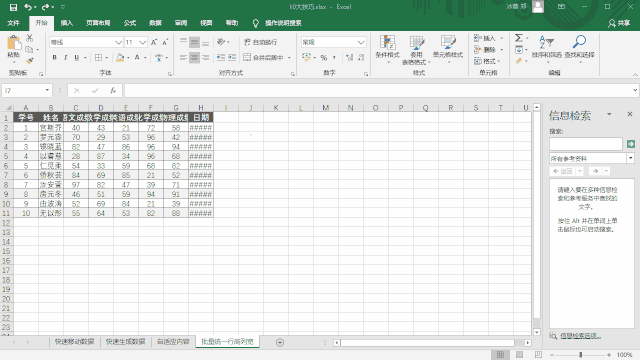Switch to the Insert ribbon tab
Screen dimensions: 640x360
point(67,23)
